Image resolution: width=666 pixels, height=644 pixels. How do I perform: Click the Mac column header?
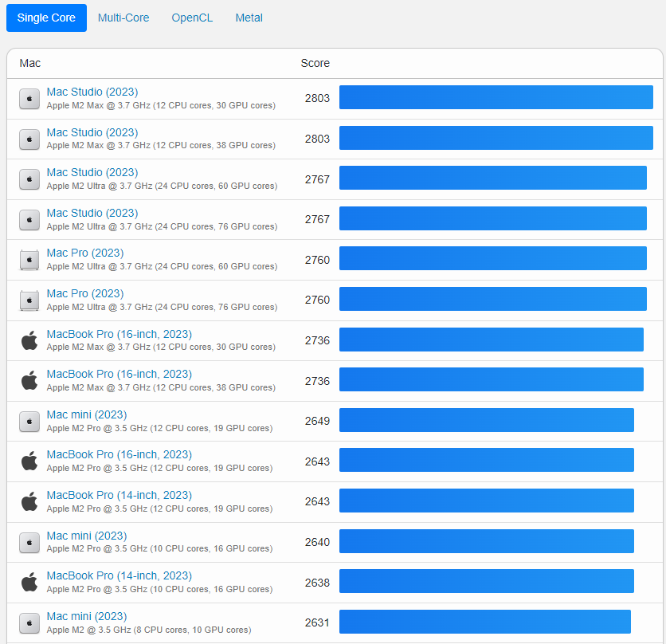pyautogui.click(x=30, y=63)
